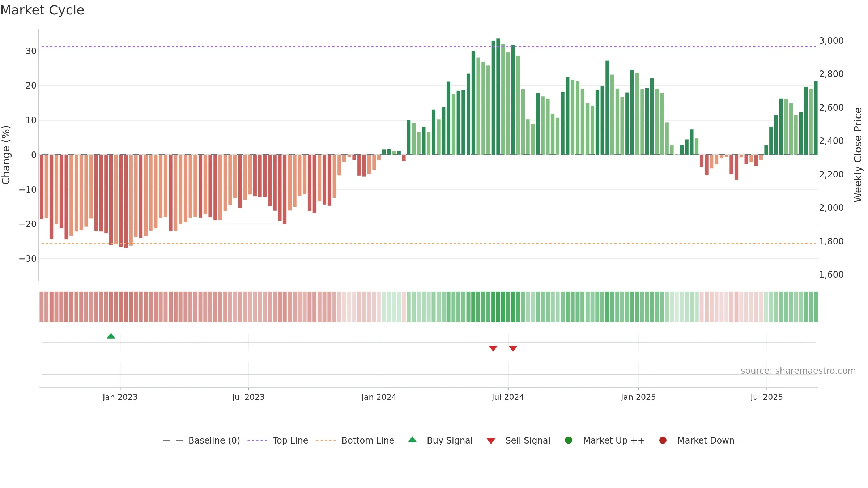Click the 2,000 price axis label

pyautogui.click(x=831, y=208)
